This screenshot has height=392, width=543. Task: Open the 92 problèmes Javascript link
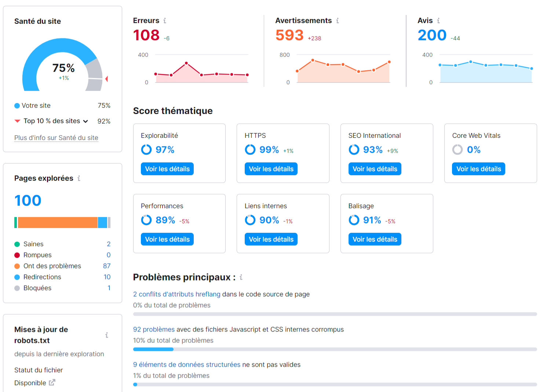click(x=154, y=329)
